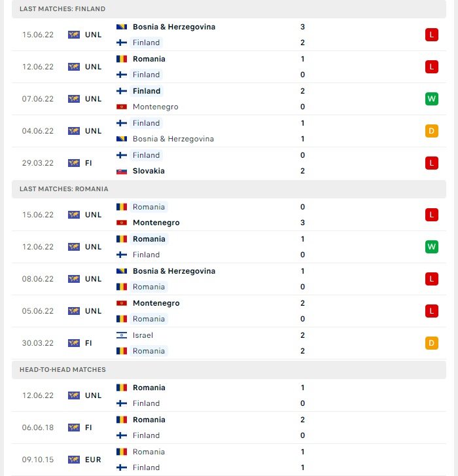458x476 pixels.
Task: Open Israel team link
Action: click(143, 335)
